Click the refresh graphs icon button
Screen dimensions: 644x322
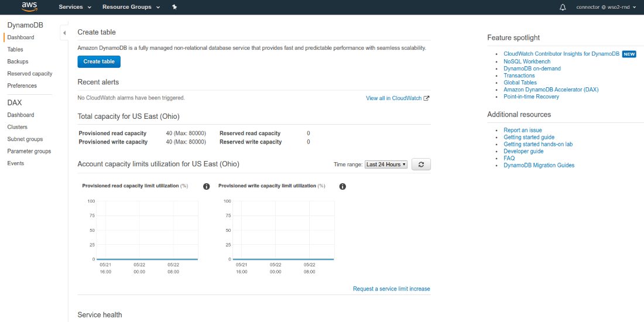(421, 165)
